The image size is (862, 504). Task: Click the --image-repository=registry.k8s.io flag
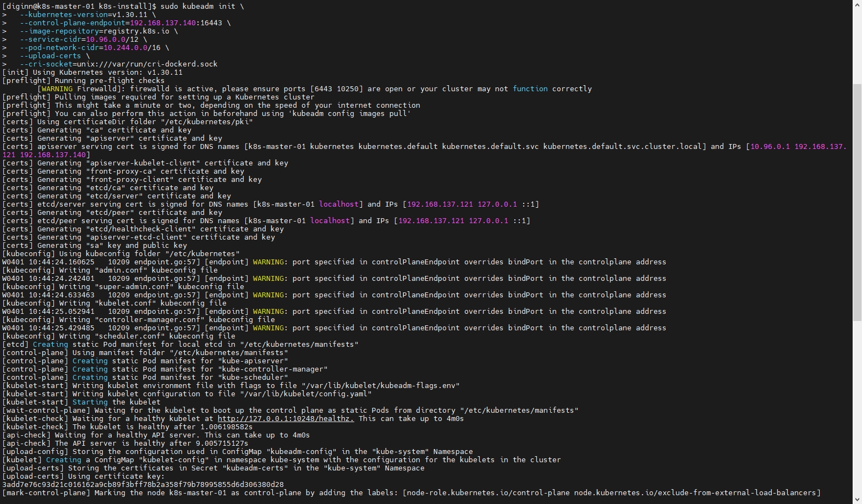click(x=94, y=31)
